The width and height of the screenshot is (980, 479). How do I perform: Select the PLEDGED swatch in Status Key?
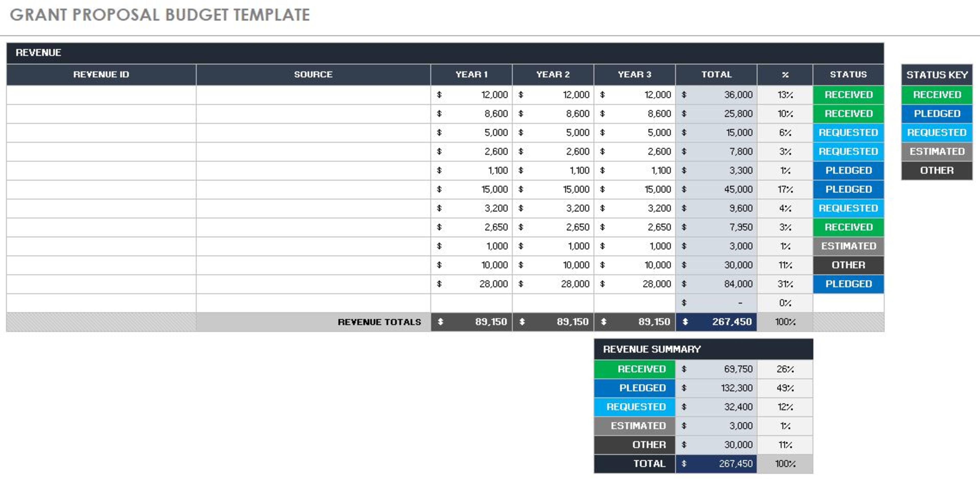tap(937, 113)
